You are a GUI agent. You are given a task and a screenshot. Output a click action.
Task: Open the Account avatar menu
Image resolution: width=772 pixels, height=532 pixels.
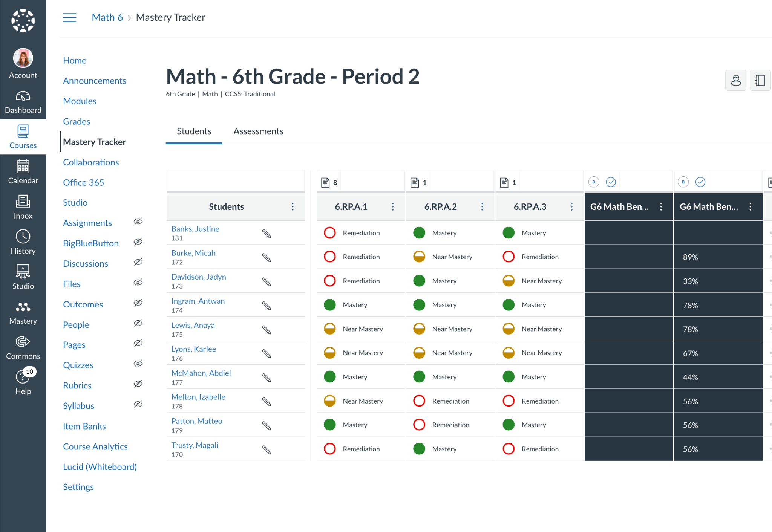coord(23,63)
